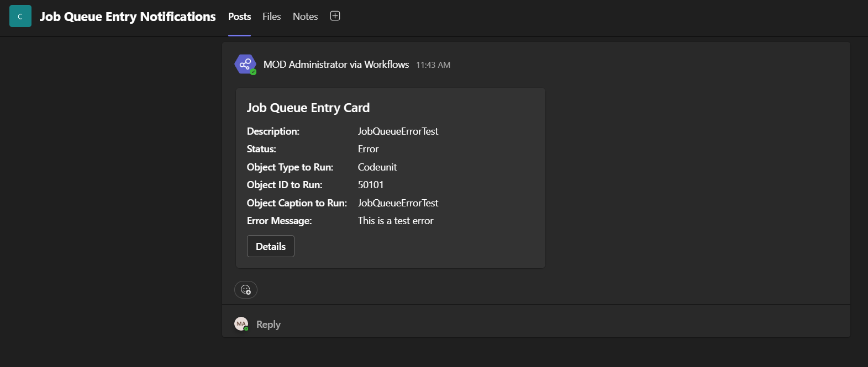
Task: Click the Description: label
Action: pyautogui.click(x=273, y=131)
